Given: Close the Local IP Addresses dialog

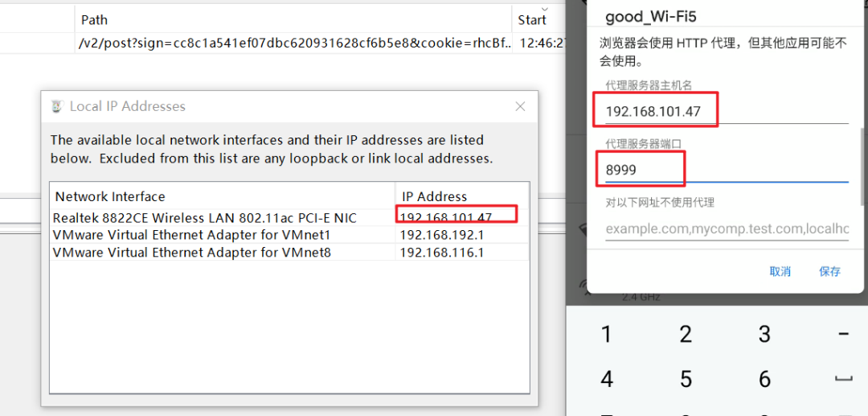Looking at the screenshot, I should click(520, 107).
